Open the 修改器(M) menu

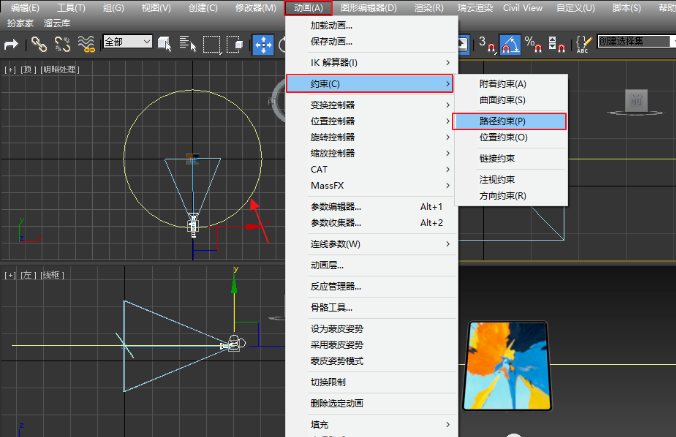pyautogui.click(x=255, y=8)
